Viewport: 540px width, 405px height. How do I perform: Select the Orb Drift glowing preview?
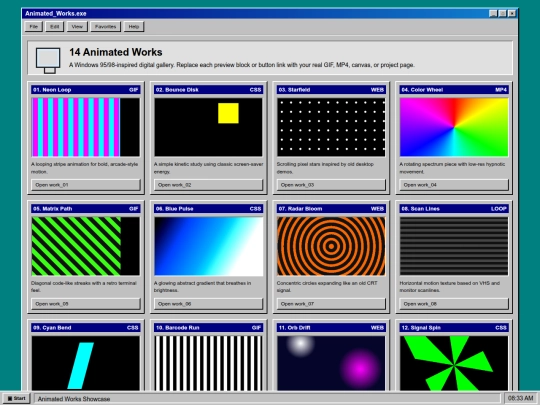click(331, 363)
